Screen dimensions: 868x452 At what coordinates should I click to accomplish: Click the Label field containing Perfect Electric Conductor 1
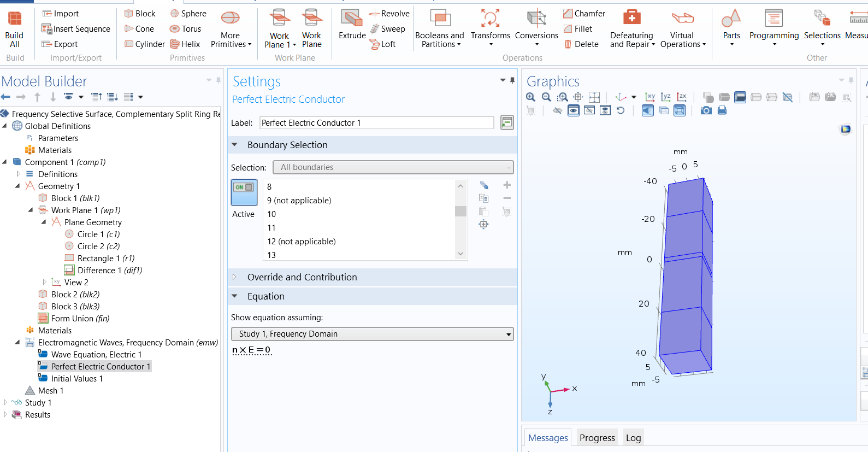tap(376, 123)
